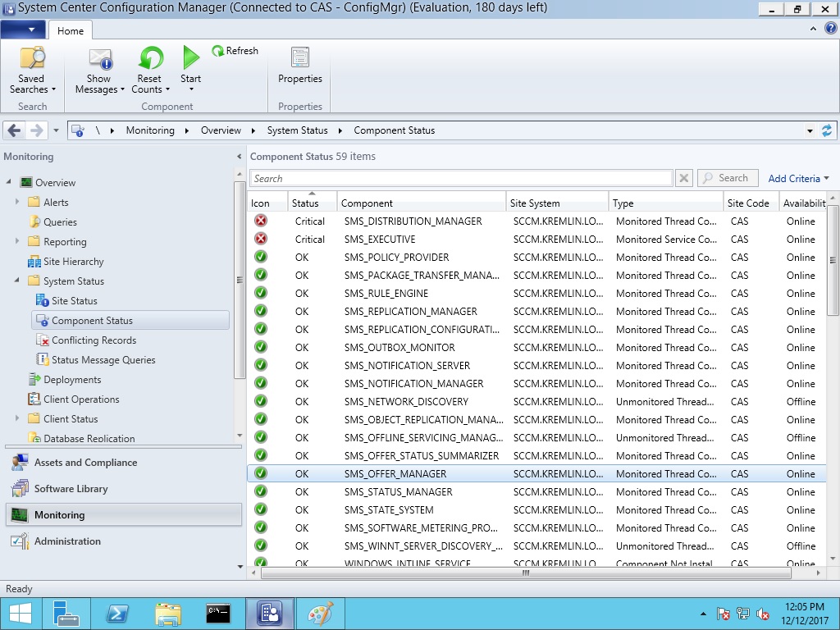
Task: Click the component list horizontal scrollbar
Action: pos(526,573)
